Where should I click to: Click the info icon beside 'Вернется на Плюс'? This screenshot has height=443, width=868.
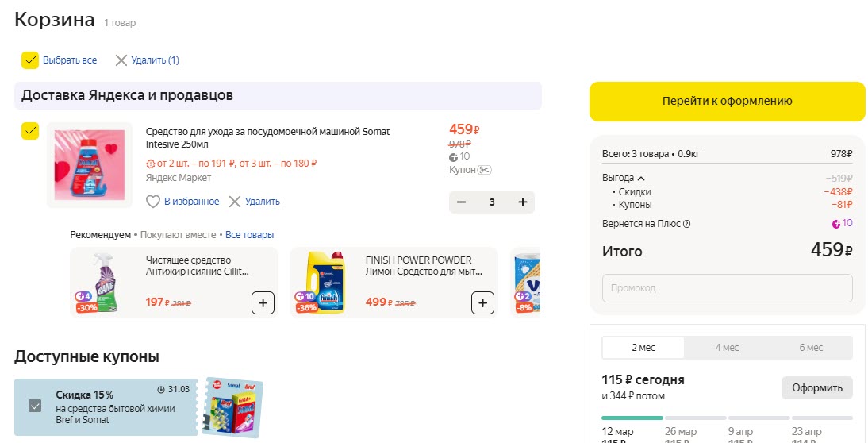click(x=687, y=224)
